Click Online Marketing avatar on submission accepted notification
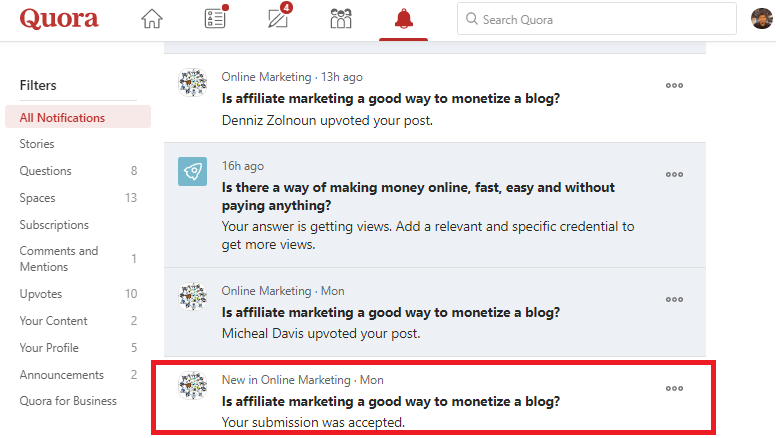 tap(193, 386)
